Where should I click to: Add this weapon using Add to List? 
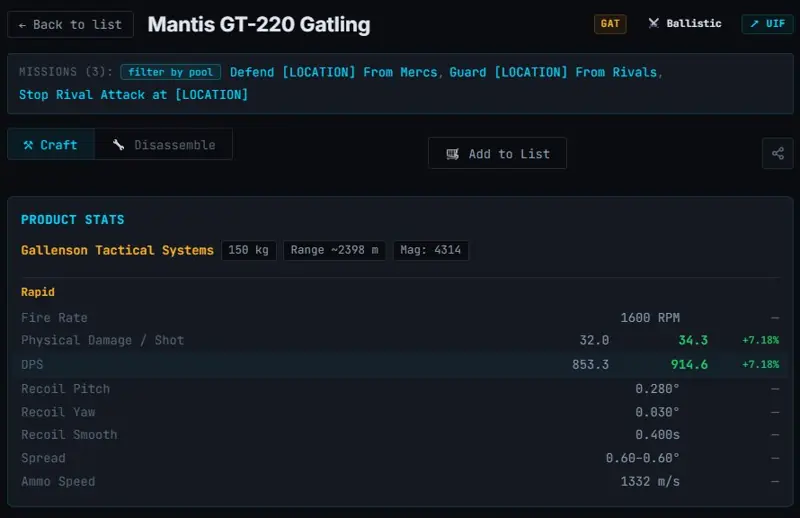pyautogui.click(x=497, y=153)
